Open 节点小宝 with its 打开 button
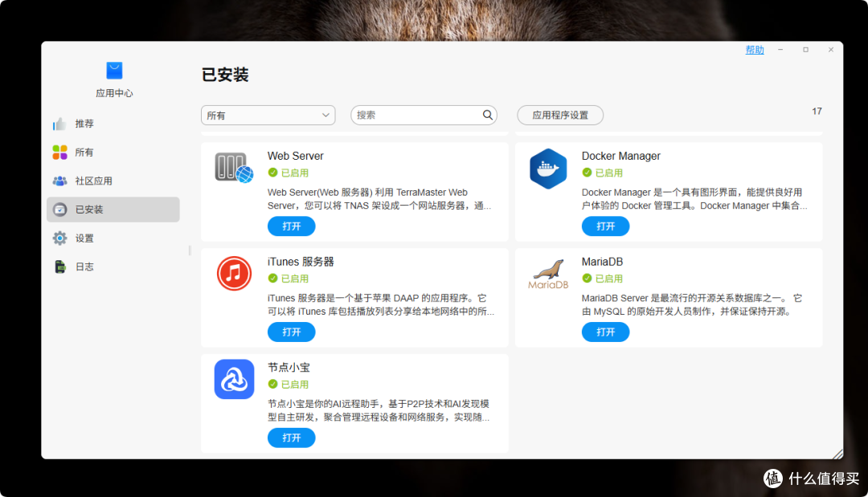 point(291,438)
